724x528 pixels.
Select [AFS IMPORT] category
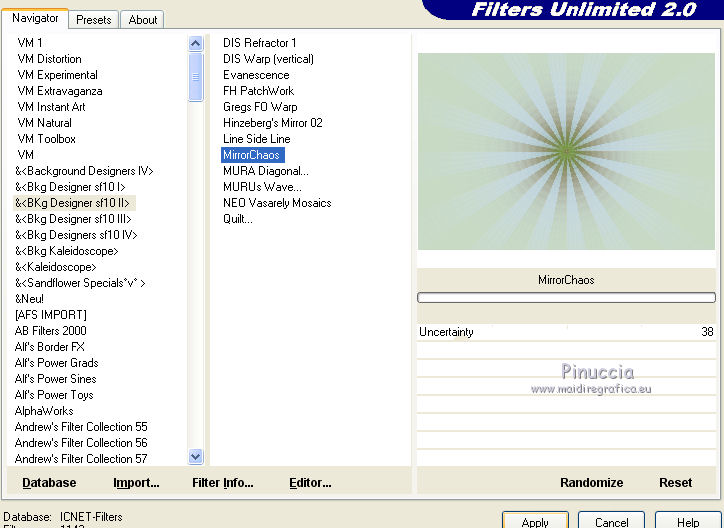point(50,315)
